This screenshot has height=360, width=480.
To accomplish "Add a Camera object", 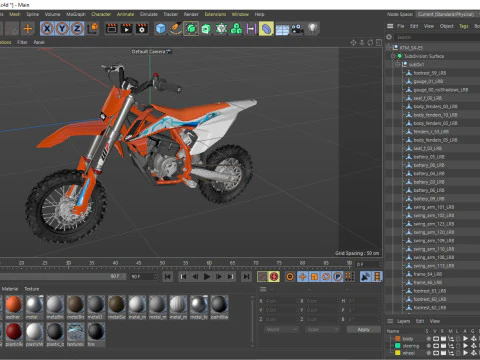I will pos(297,29).
